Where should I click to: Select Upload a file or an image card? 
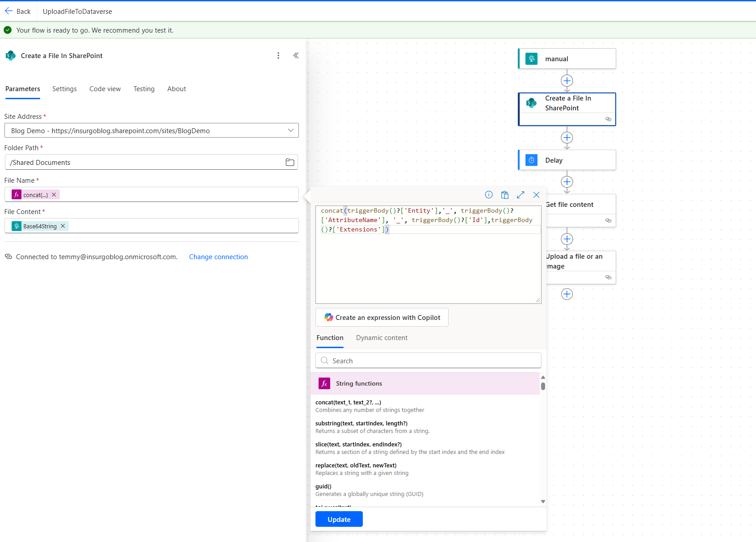click(581, 267)
